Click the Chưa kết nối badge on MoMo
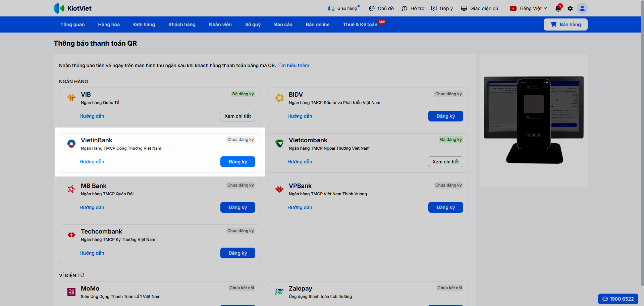The image size is (644, 306). [242, 288]
